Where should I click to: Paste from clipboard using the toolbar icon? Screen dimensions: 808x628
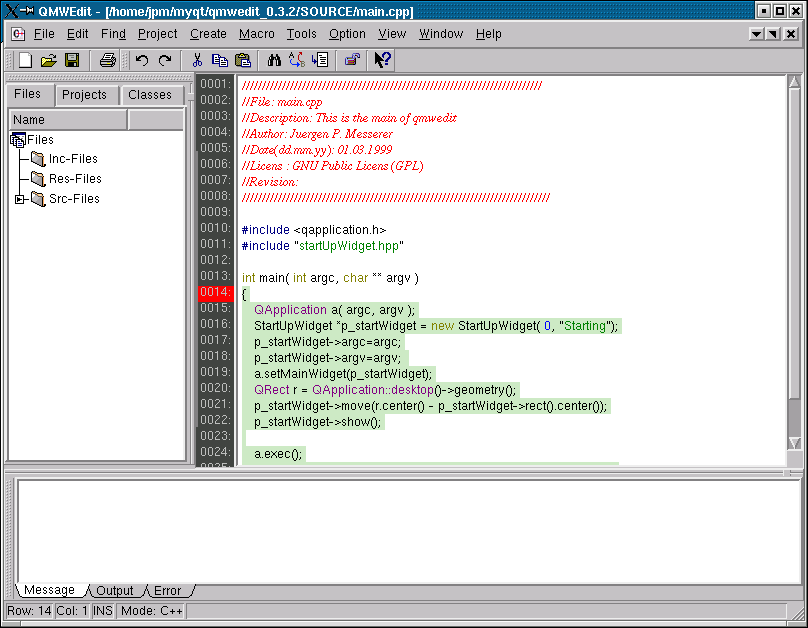(x=242, y=61)
